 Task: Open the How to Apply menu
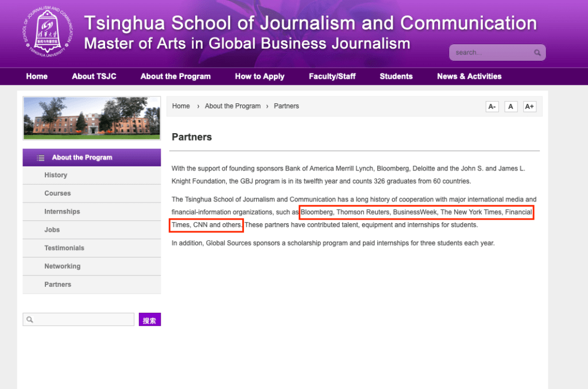[x=260, y=76]
